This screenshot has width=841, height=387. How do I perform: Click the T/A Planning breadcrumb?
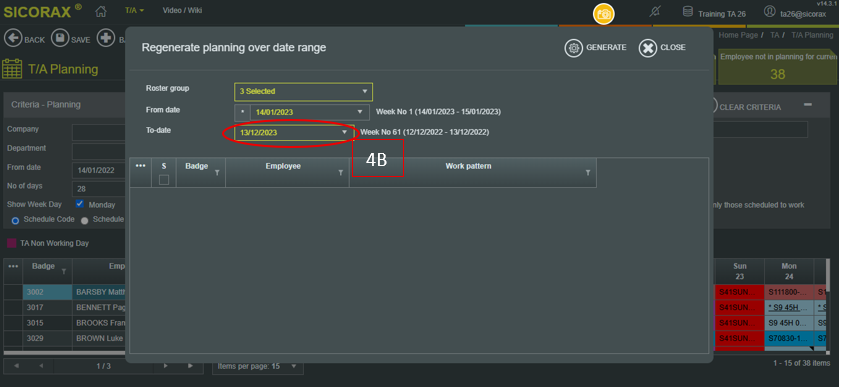click(x=813, y=35)
